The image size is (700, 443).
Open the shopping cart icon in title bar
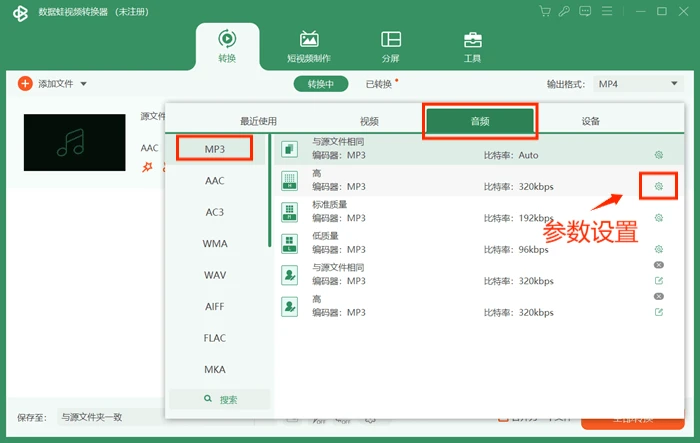pos(545,11)
